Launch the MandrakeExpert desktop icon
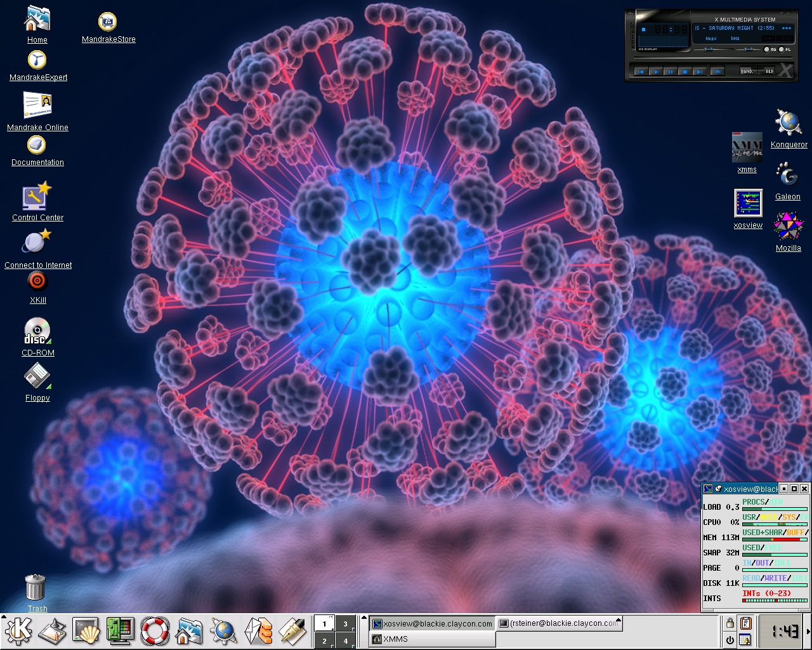The image size is (812, 650). pos(38,65)
